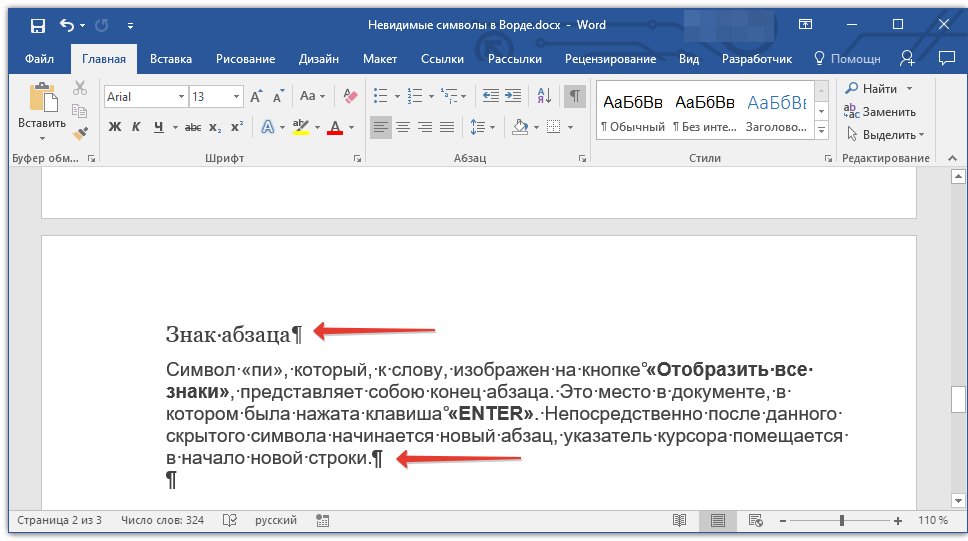The height and width of the screenshot is (541, 968).
Task: Apply strikethrough formatting
Action: point(193,127)
